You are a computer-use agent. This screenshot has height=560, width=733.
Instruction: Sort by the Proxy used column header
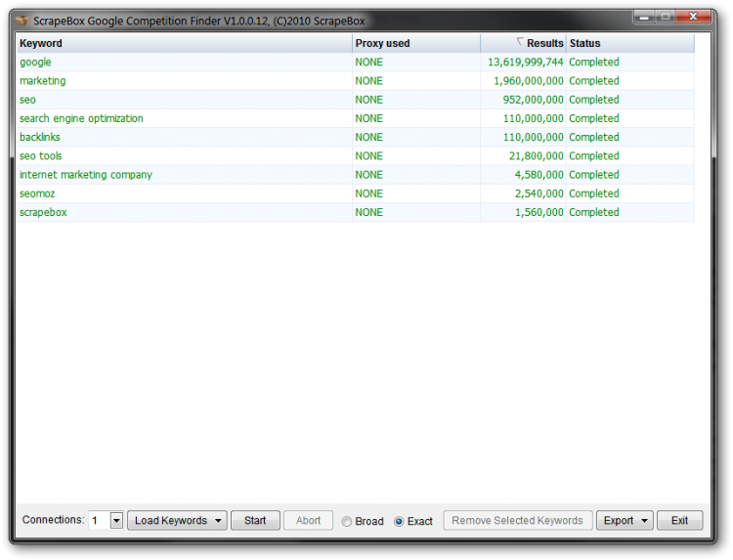(416, 43)
